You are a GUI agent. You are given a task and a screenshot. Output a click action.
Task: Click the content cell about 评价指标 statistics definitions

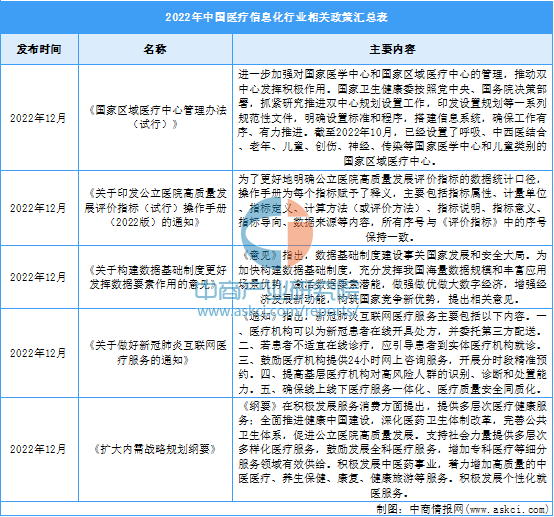[x=392, y=208]
